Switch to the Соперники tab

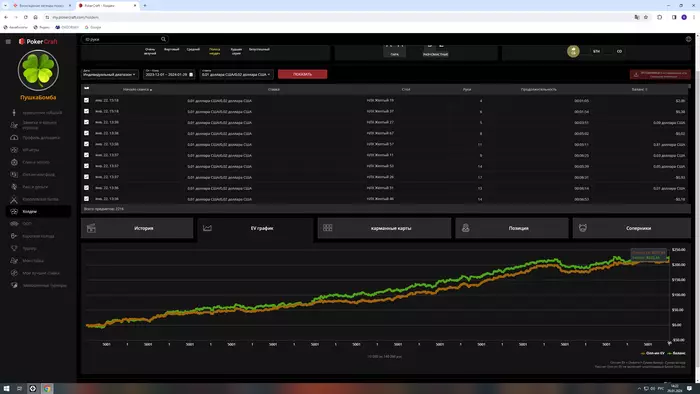[x=632, y=228]
